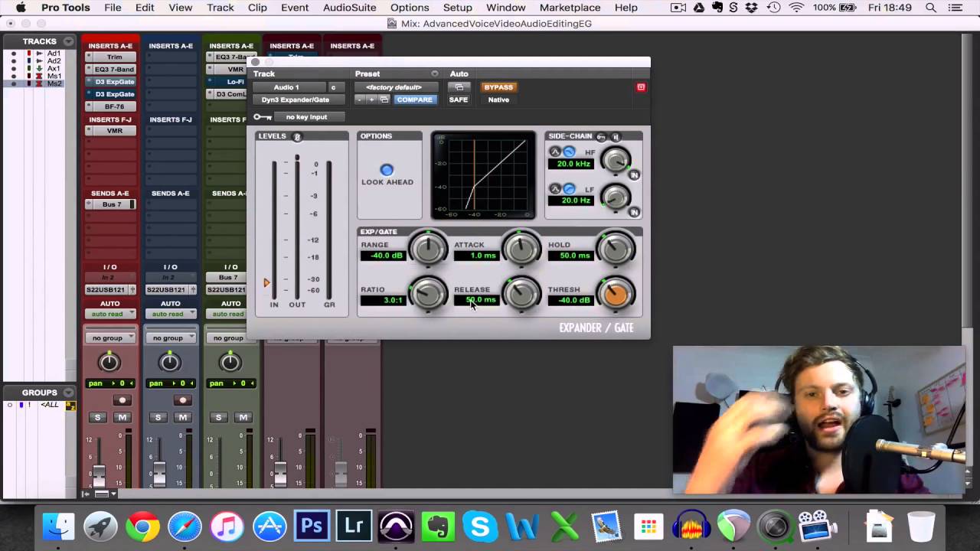
Task: Open the Tracks list dropdown menu
Action: 69,41
